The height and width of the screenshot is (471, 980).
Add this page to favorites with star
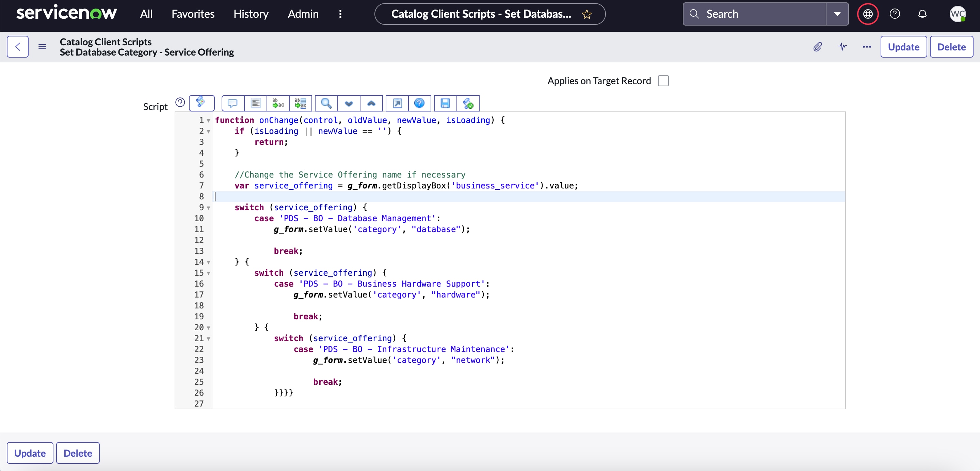click(587, 14)
